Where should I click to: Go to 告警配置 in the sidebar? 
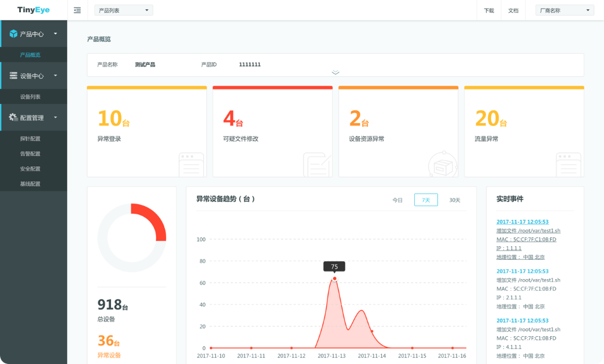(30, 154)
